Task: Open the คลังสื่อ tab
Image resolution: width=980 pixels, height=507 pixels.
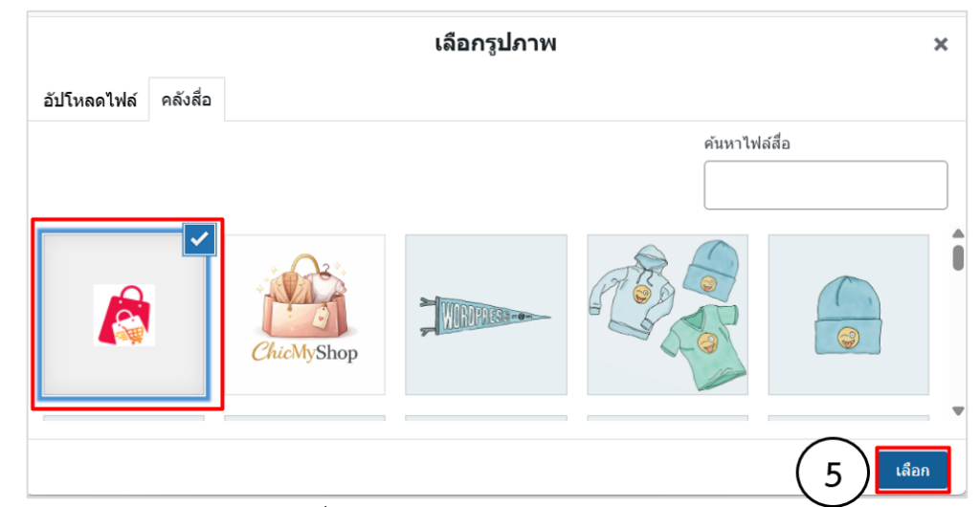Action: [187, 99]
